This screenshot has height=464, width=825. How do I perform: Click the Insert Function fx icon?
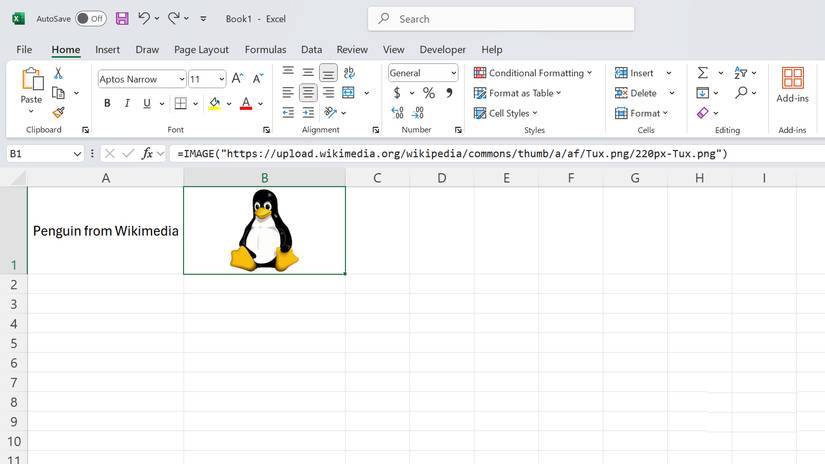coord(147,154)
